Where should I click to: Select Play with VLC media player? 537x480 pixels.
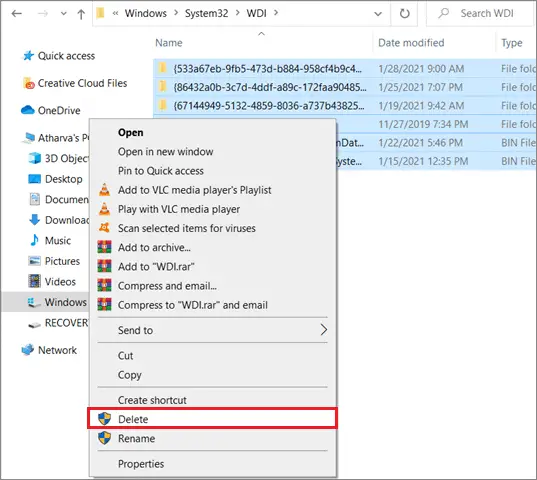tap(179, 209)
